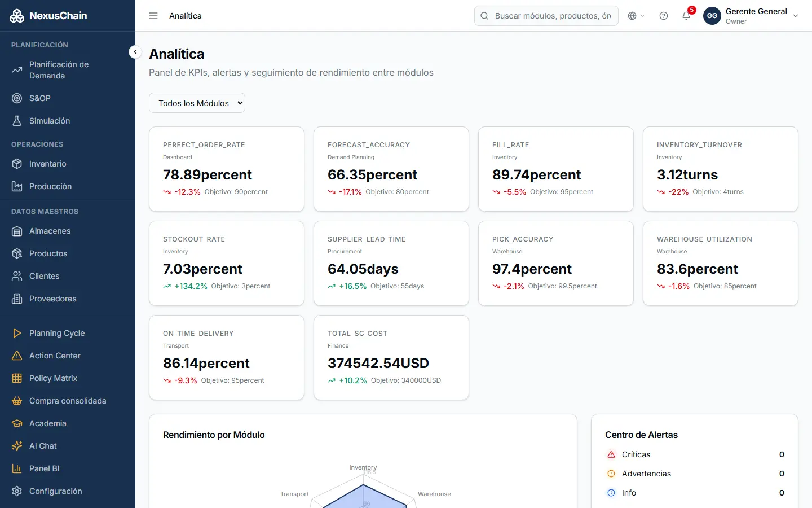The height and width of the screenshot is (508, 812).
Task: Open the Action Center menu item
Action: point(68,356)
